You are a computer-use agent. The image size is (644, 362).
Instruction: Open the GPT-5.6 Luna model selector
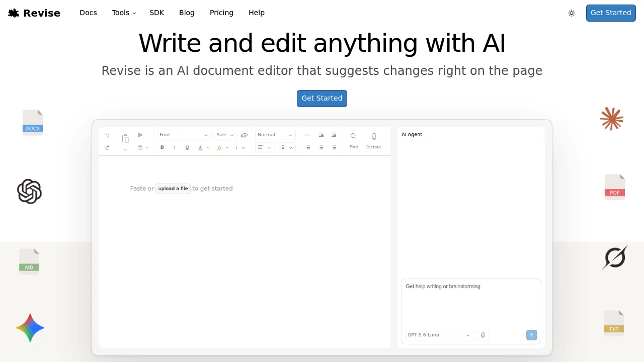pyautogui.click(x=439, y=335)
